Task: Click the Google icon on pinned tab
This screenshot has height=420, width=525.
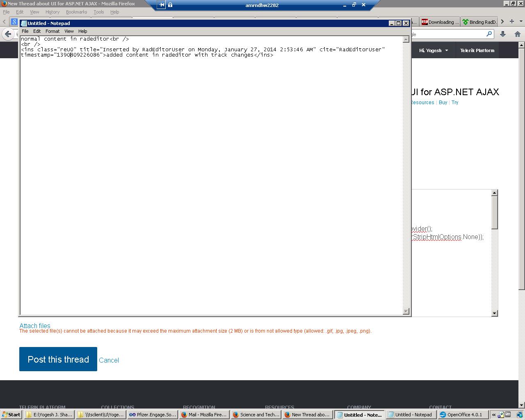Action: click(14, 22)
